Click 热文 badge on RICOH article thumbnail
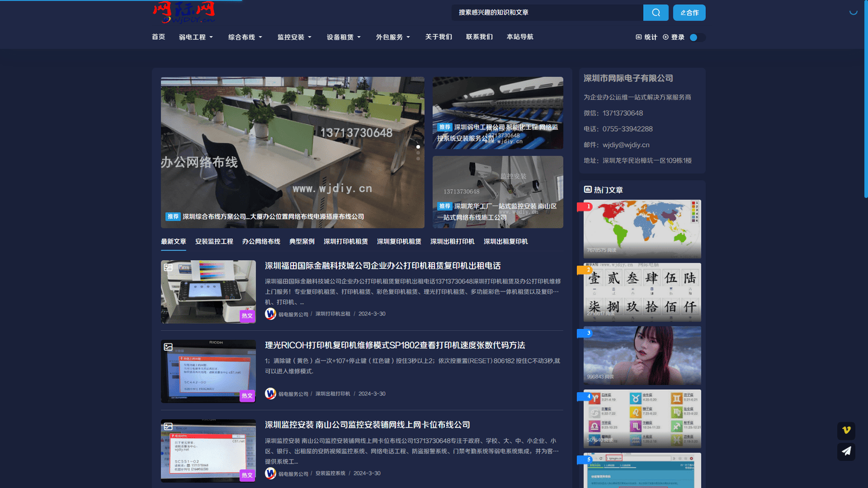Viewport: 868px width, 488px height. [x=247, y=395]
